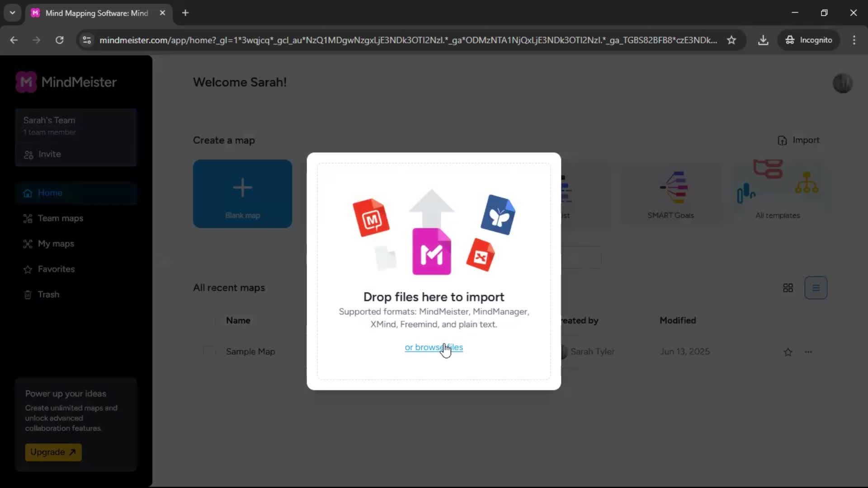Close the Mind Mapping Software tab
This screenshot has height=488, width=868.
(x=162, y=13)
